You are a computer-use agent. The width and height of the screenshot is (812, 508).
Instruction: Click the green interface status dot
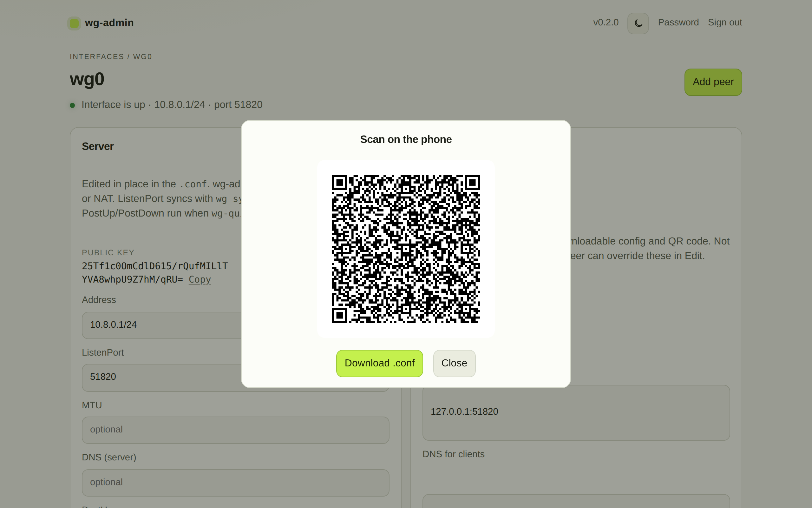pos(72,105)
